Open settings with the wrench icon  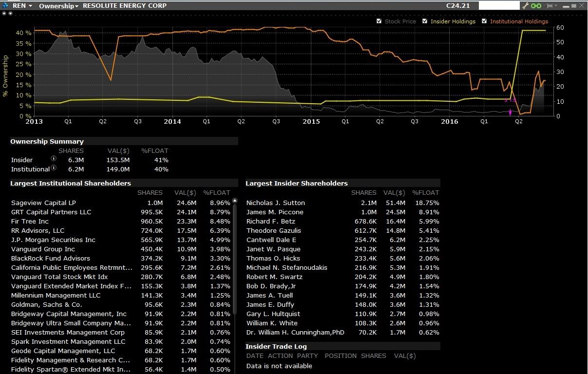click(x=526, y=6)
